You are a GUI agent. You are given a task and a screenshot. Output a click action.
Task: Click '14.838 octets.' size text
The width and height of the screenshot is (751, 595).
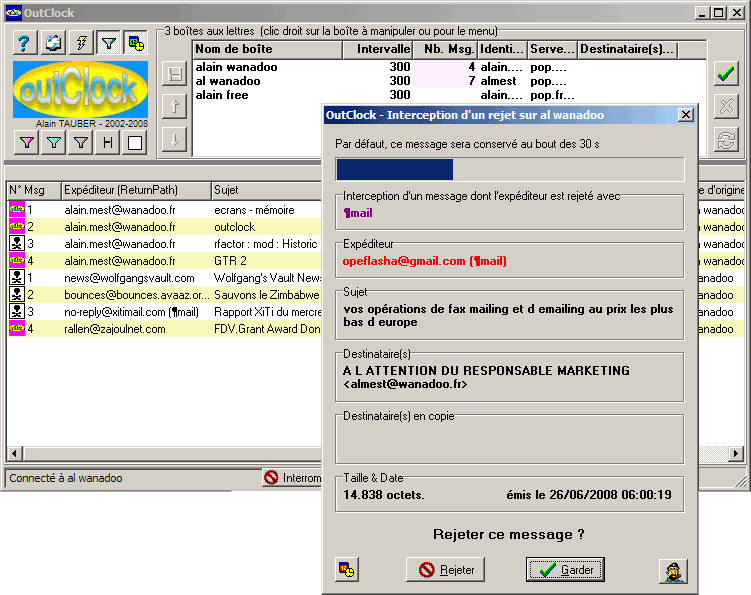384,495
